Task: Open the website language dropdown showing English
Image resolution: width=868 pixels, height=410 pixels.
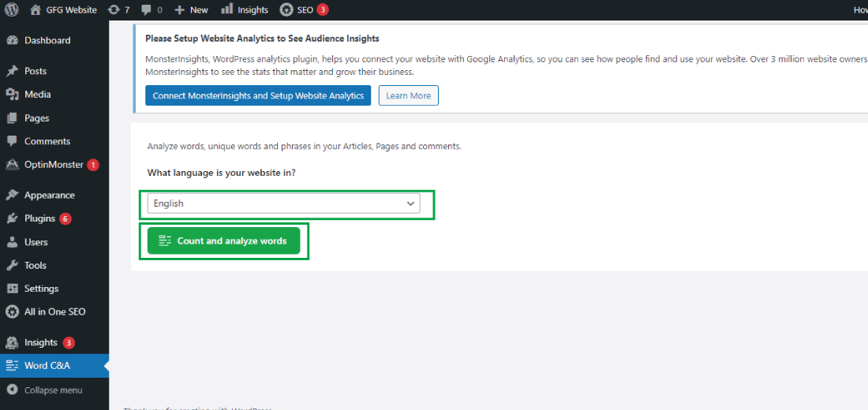Action: coord(283,203)
